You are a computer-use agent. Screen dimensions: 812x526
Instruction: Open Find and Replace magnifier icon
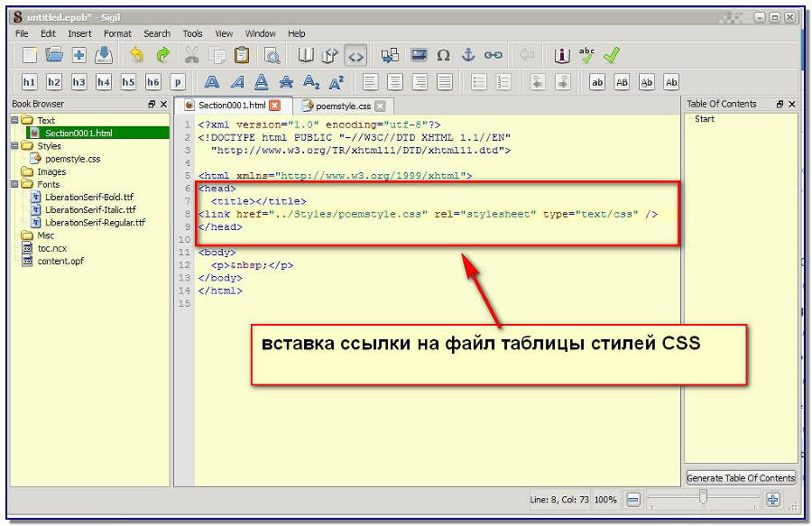(272, 55)
